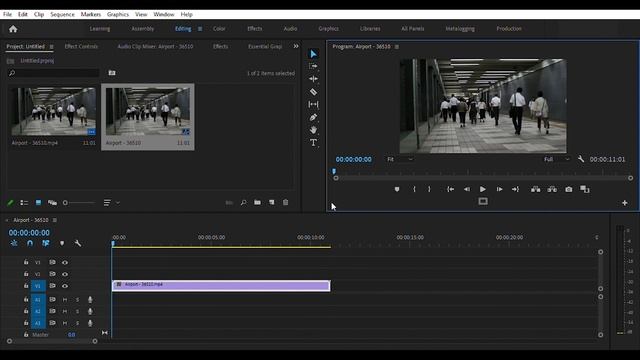Switch to the Audio workspace
This screenshot has width=640, height=360.
coord(290,29)
